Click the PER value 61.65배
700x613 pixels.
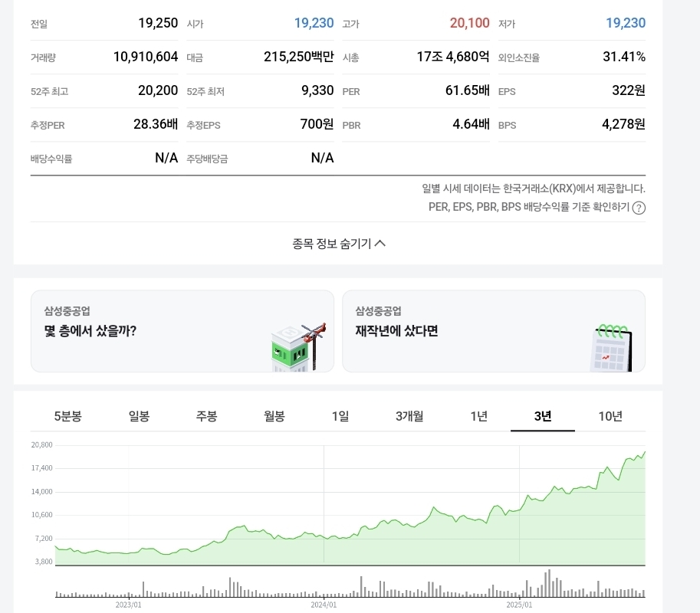tap(468, 90)
